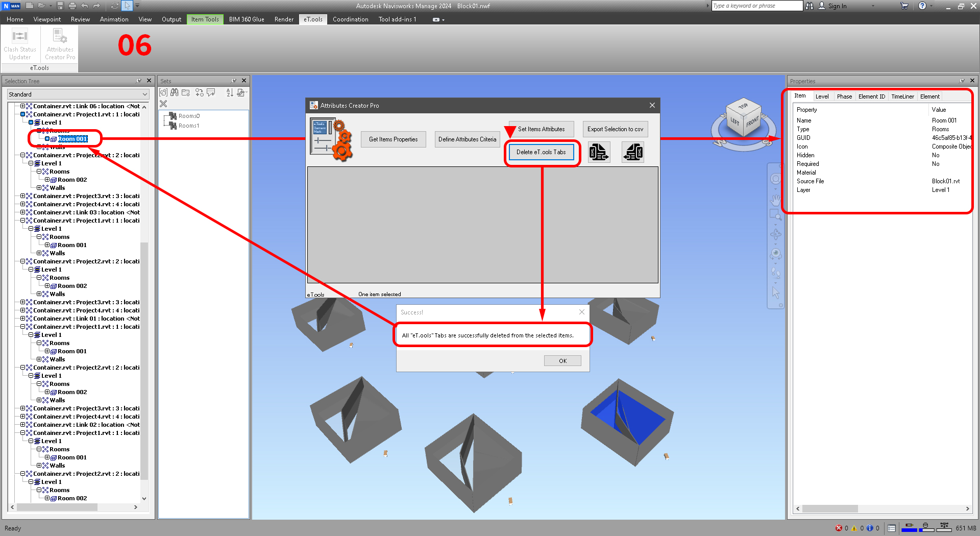This screenshot has width=980, height=536.
Task: Click the Help question mark icon
Action: (922, 6)
